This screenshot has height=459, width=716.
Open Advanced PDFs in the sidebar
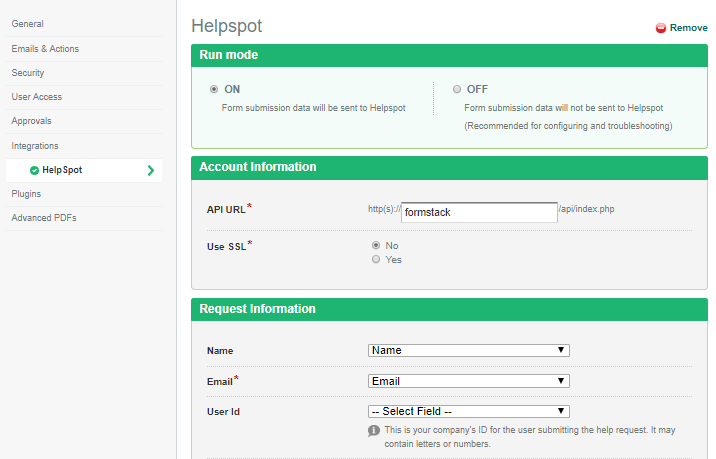(x=44, y=218)
